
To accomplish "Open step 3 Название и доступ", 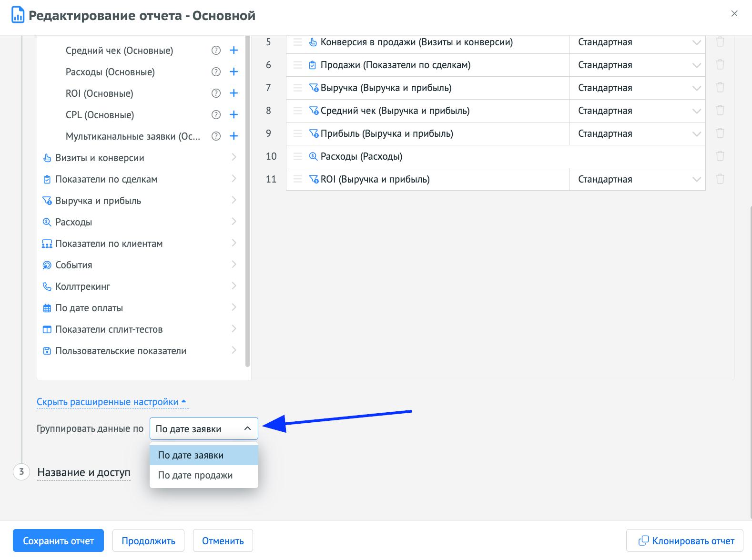I will [84, 472].
